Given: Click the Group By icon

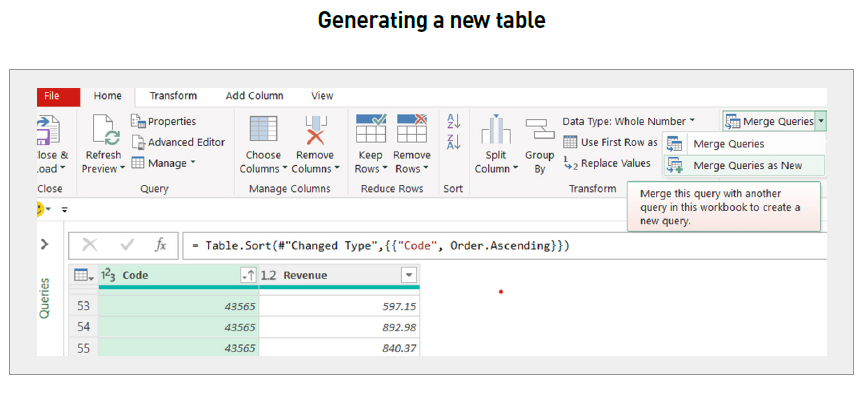Looking at the screenshot, I should [x=540, y=130].
